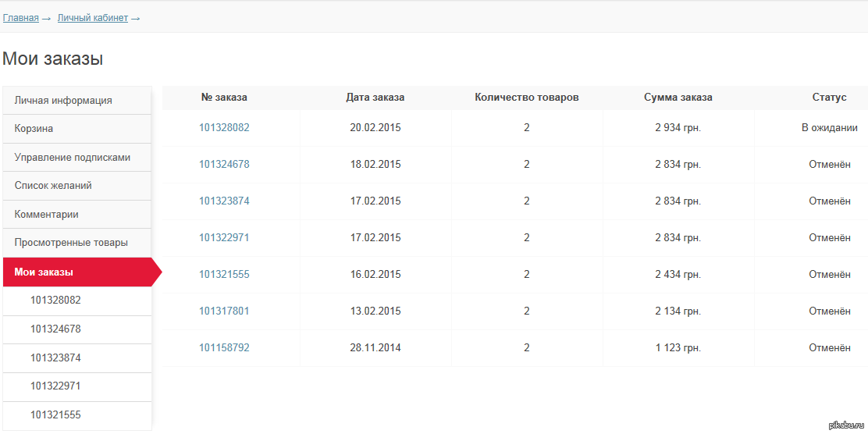Click the highlighted Мои заказы tab
This screenshot has width=868, height=434.
point(77,272)
